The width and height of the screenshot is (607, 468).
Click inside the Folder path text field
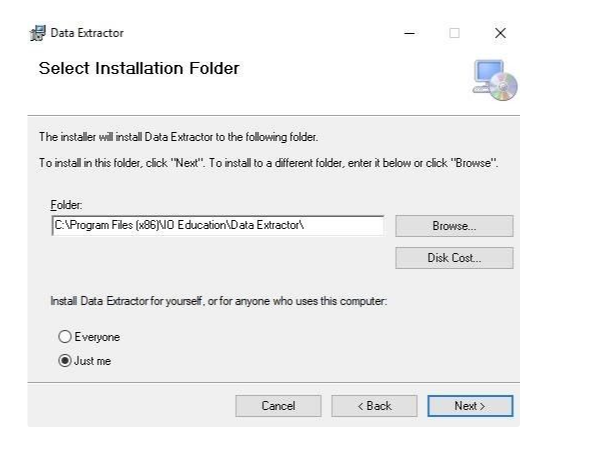[218, 225]
